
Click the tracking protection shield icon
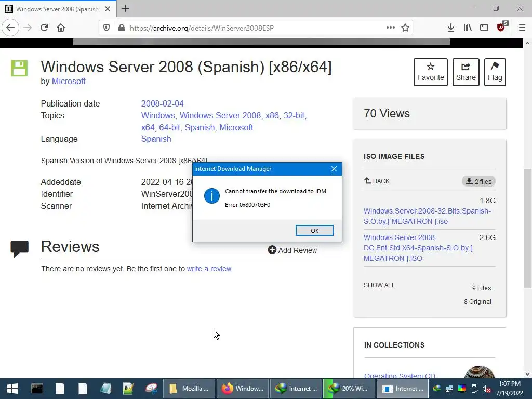pos(107,28)
